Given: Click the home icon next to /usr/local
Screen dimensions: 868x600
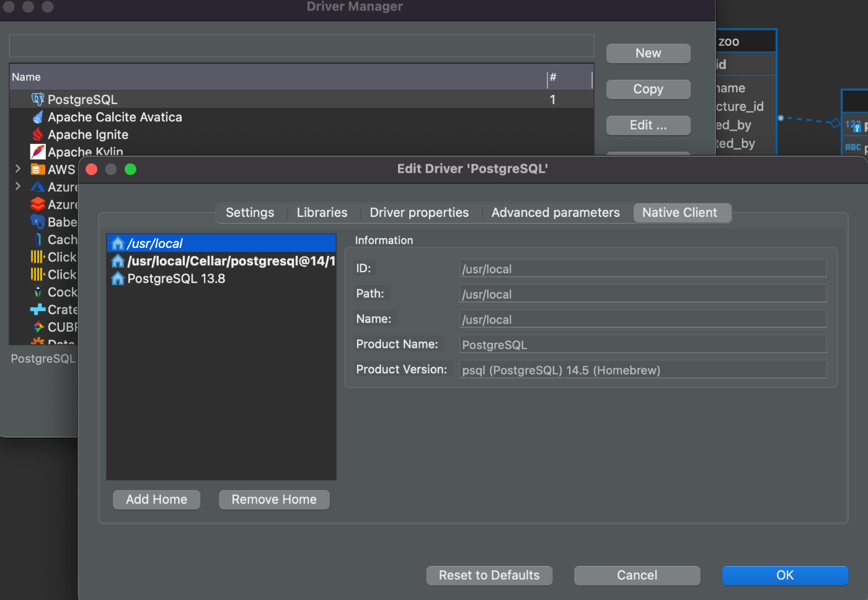Looking at the screenshot, I should click(x=118, y=243).
